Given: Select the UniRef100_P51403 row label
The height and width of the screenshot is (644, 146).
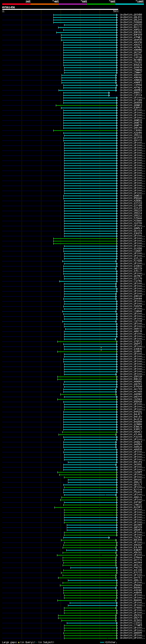Looking at the screenshot, I should pyautogui.click(x=131, y=492).
